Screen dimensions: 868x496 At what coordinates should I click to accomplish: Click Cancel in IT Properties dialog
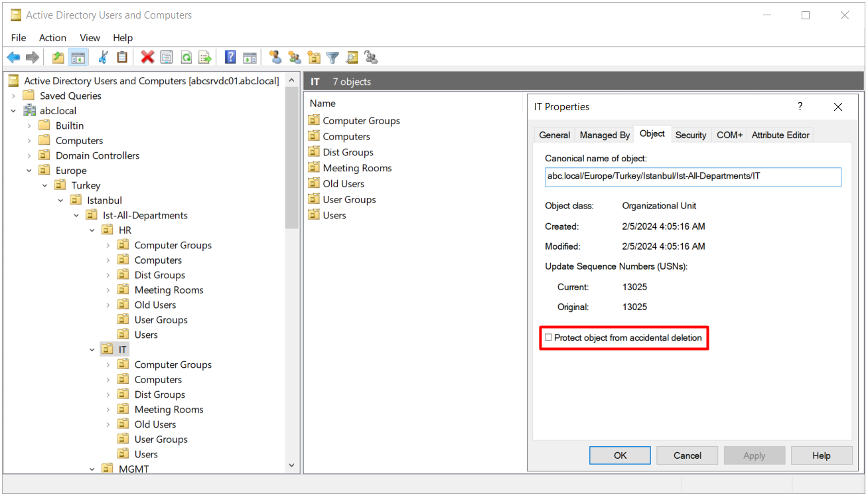(687, 455)
